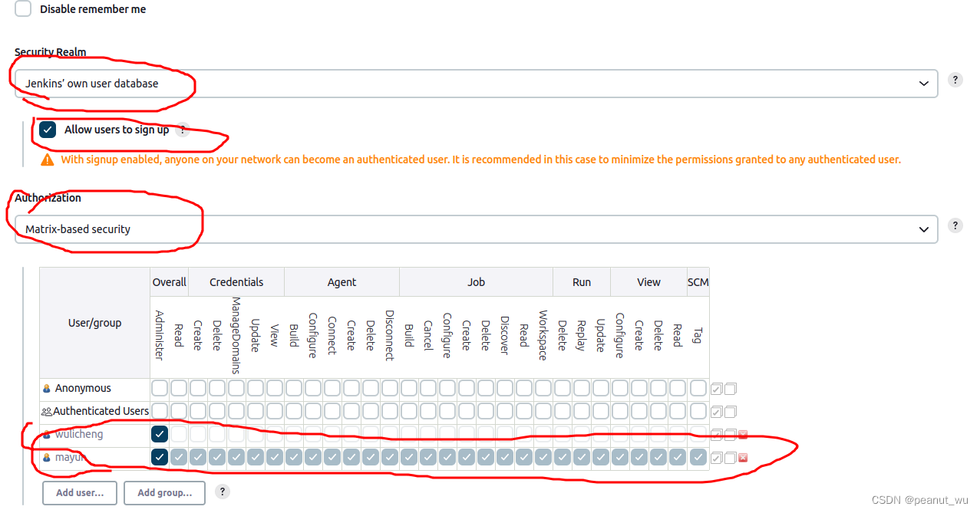980x513 pixels.
Task: Click the Disconnect column label
Action: click(x=390, y=335)
